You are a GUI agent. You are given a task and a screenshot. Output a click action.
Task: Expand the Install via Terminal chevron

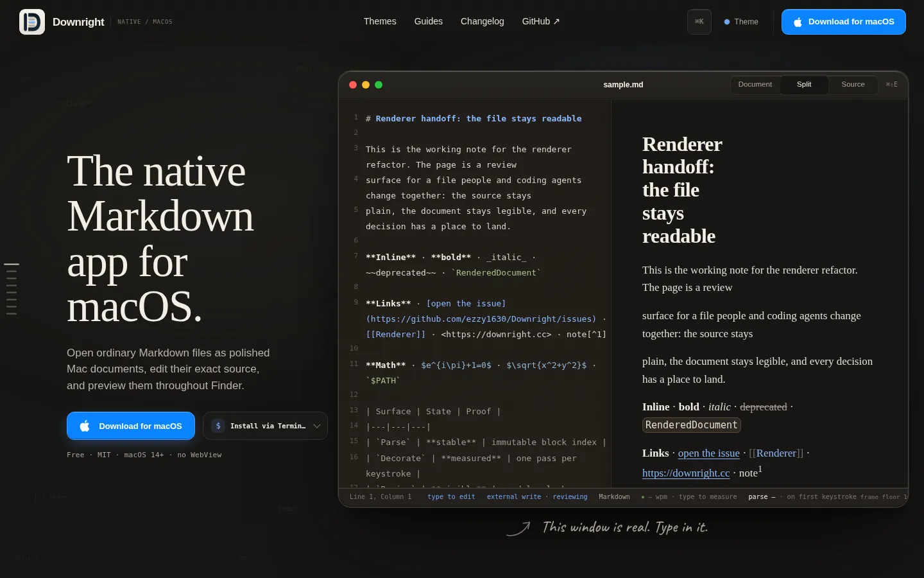pos(317,426)
